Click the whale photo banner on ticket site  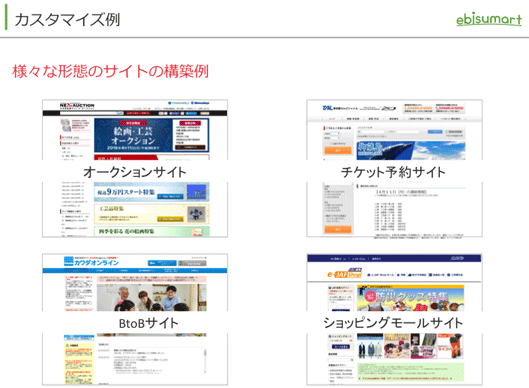point(411,150)
